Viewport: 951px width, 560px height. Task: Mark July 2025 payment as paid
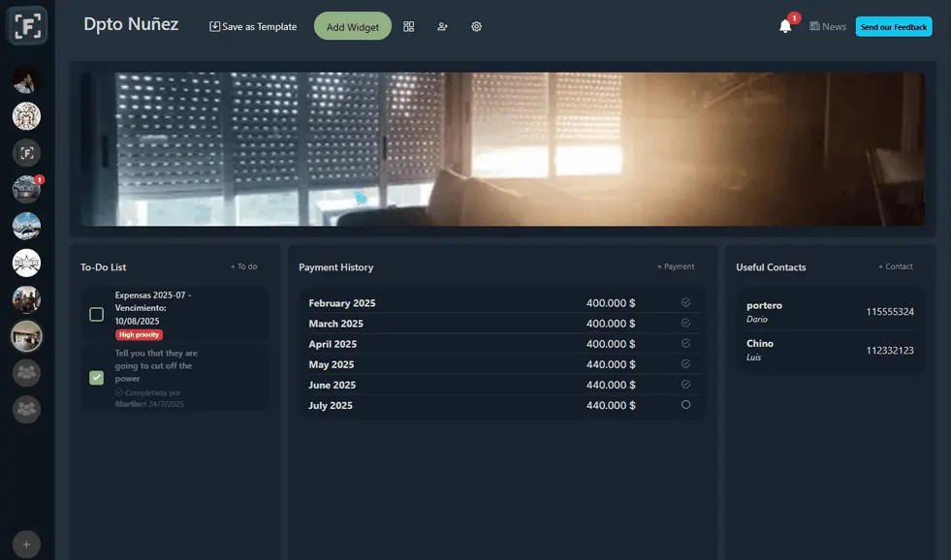[x=685, y=405]
